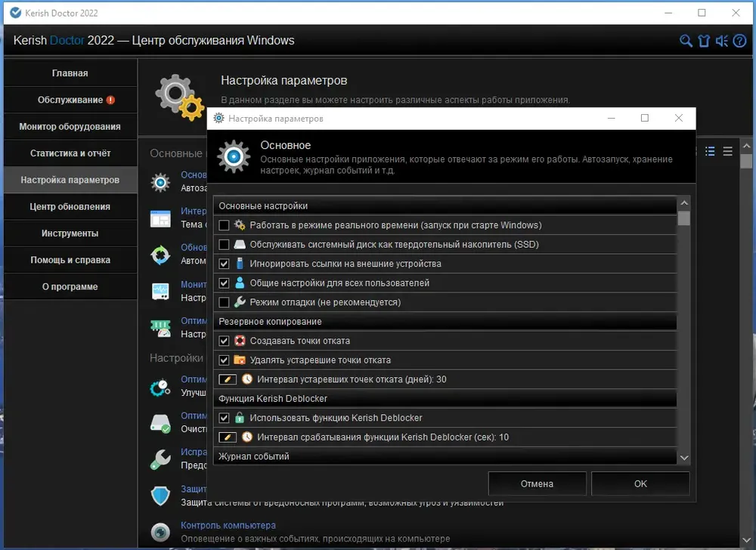756x550 pixels.
Task: Click settings list scrollbar down arrow
Action: coord(683,458)
